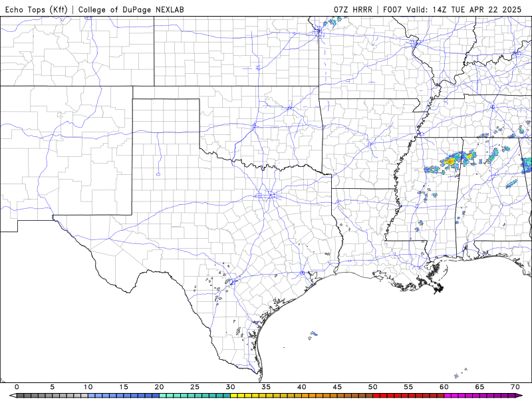532x399 pixels.
Task: Click the "07Z HRRR" model run label
Action: click(x=353, y=9)
